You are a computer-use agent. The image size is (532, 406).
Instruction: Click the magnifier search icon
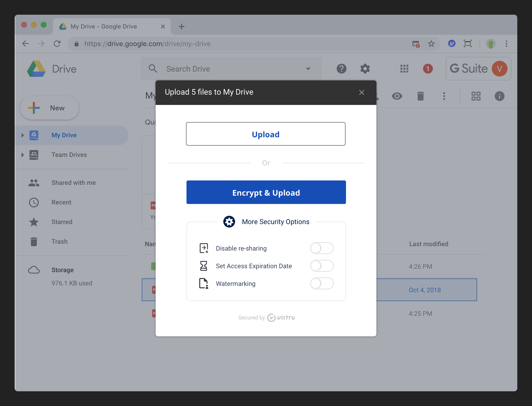pos(153,69)
